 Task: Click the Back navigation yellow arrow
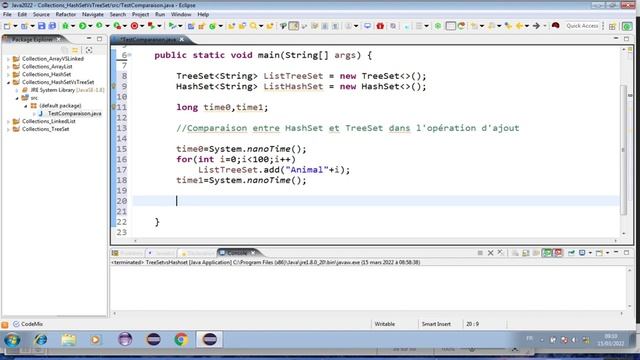[519, 26]
